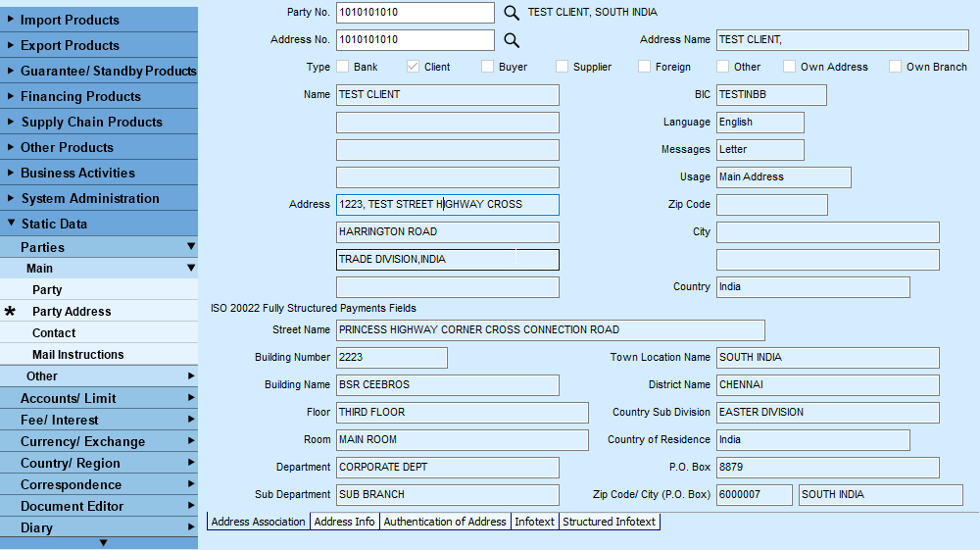
Task: Tick the Own Branch checkbox
Action: point(895,67)
